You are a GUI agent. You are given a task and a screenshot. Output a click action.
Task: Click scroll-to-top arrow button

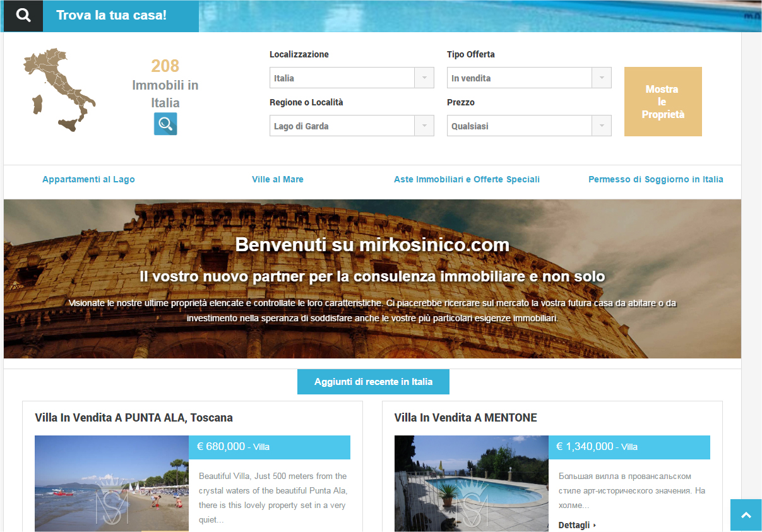(x=746, y=516)
